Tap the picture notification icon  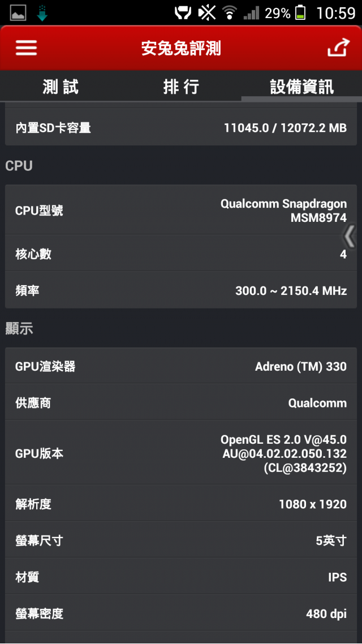tap(18, 12)
